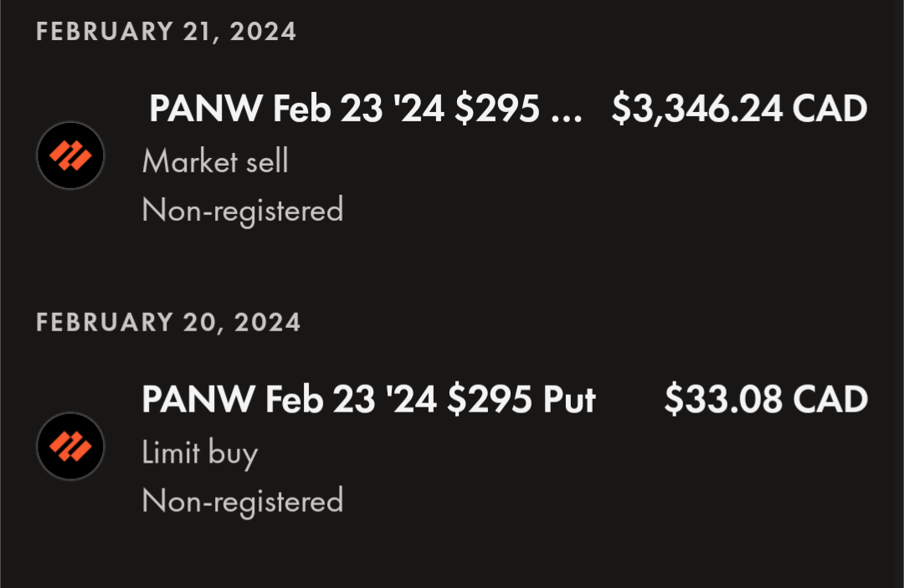Click the $3,346.24 CAD amount
The width and height of the screenshot is (904, 588).
coord(739,109)
